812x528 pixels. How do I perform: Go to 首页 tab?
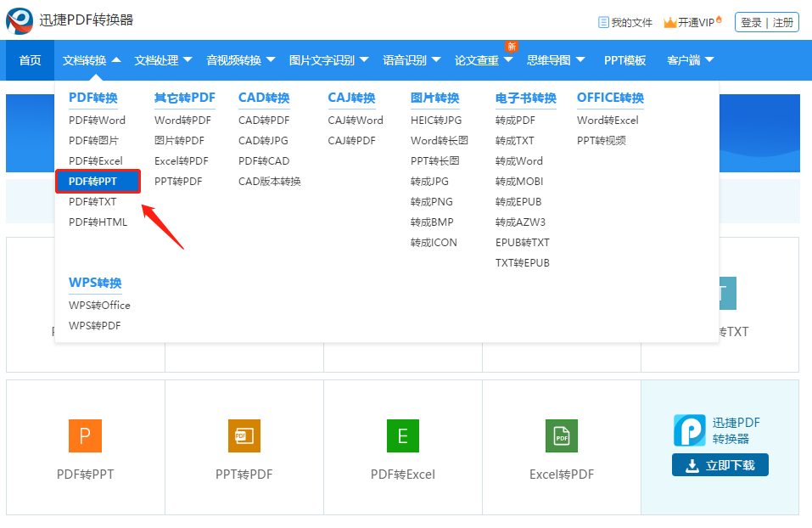click(30, 60)
